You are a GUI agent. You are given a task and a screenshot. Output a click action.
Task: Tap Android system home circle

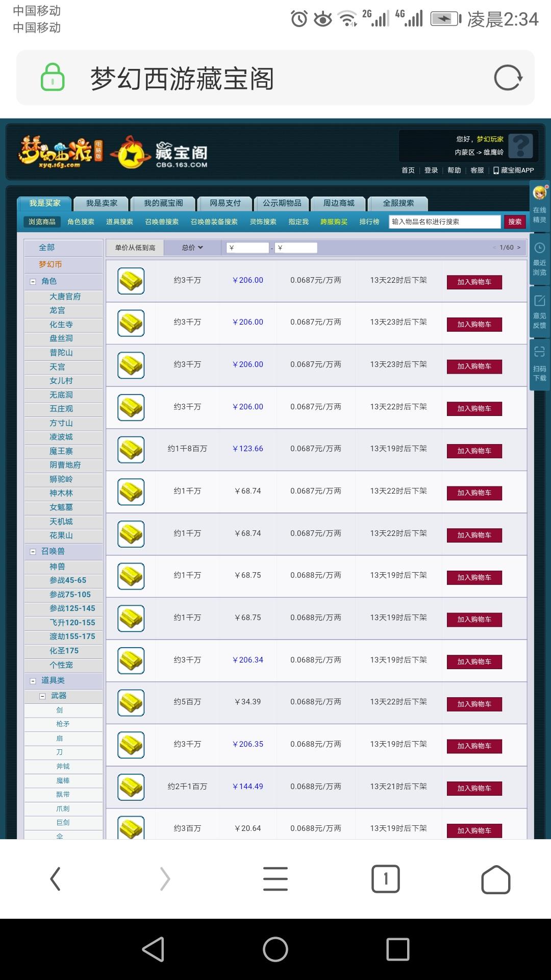[x=275, y=949]
